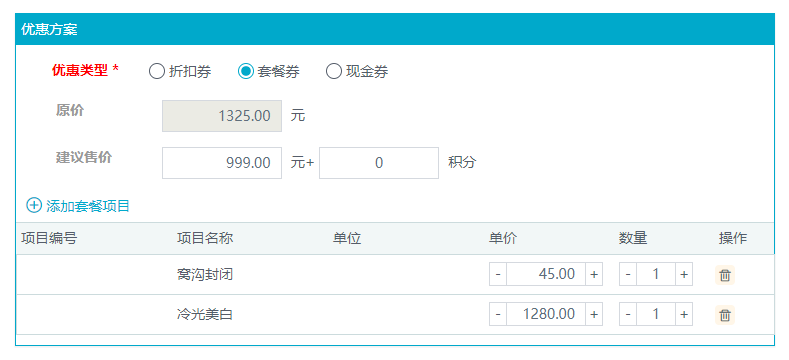Click the 窝沟封闭 item name
Screen dimensions: 789x360
(x=205, y=274)
